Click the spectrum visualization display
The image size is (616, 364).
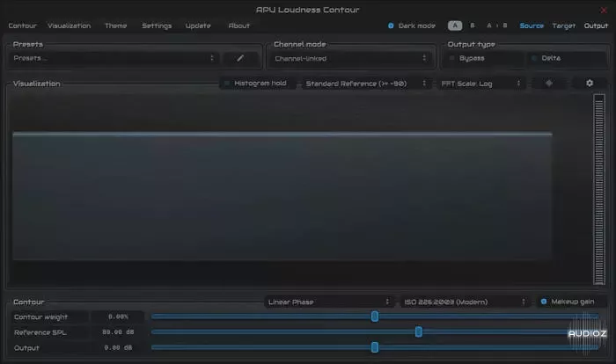[282, 196]
